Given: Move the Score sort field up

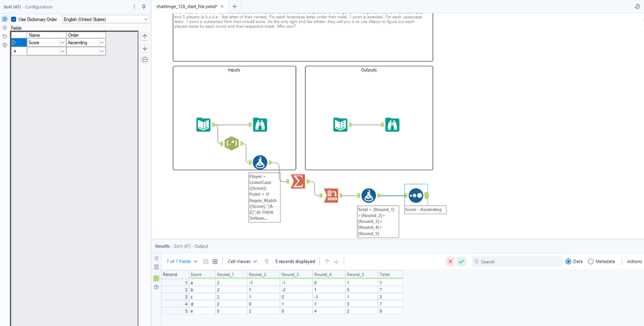Looking at the screenshot, I should tap(144, 36).
